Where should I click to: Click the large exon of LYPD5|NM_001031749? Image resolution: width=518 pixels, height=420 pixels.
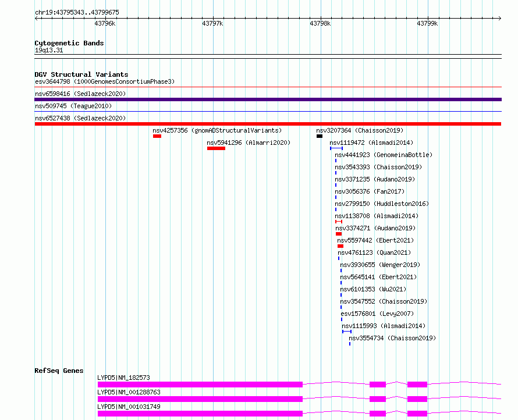click(x=200, y=414)
